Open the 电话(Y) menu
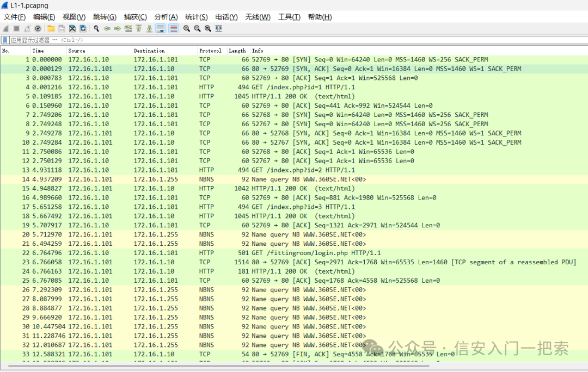The width and height of the screenshot is (588, 372). point(226,17)
